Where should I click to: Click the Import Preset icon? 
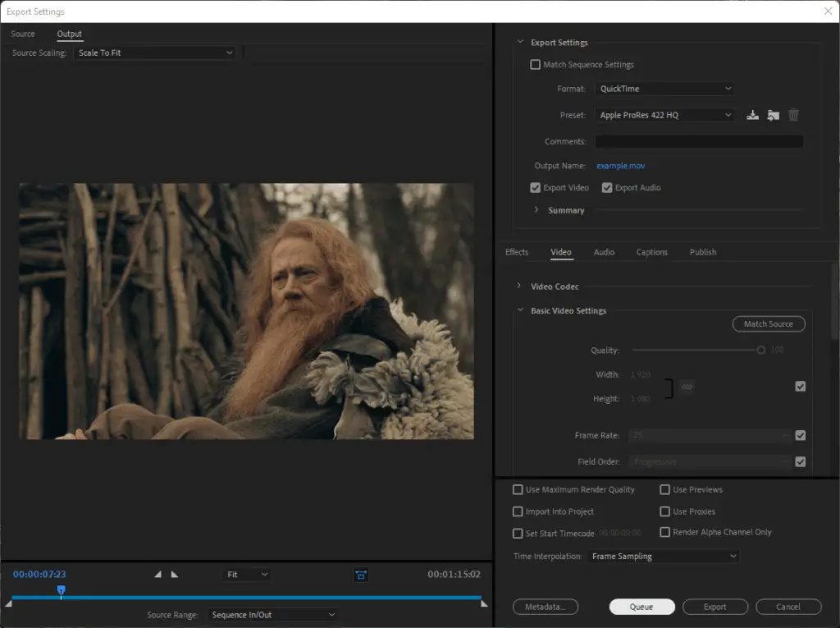pos(773,115)
